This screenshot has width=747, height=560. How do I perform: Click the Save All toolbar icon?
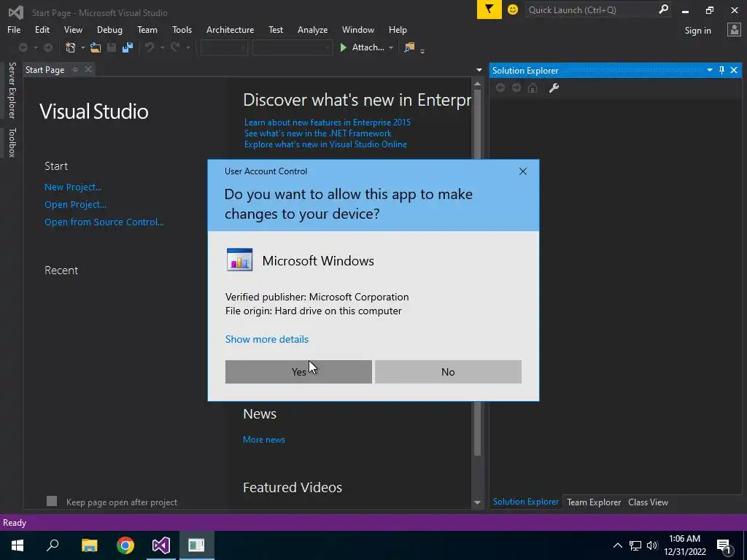click(127, 47)
